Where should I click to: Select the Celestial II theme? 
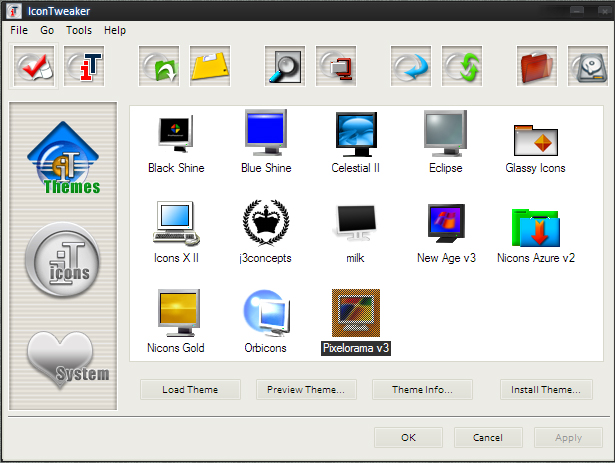[356, 143]
